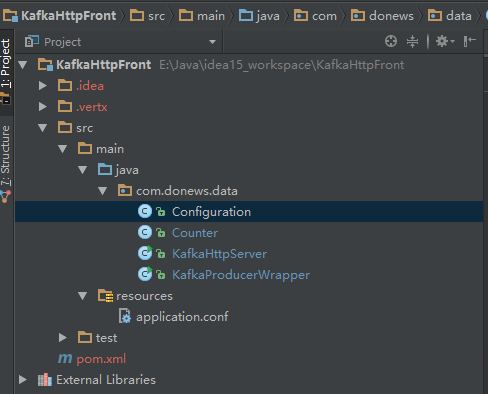Click the Scroll from Source crosshair icon

coord(391,41)
